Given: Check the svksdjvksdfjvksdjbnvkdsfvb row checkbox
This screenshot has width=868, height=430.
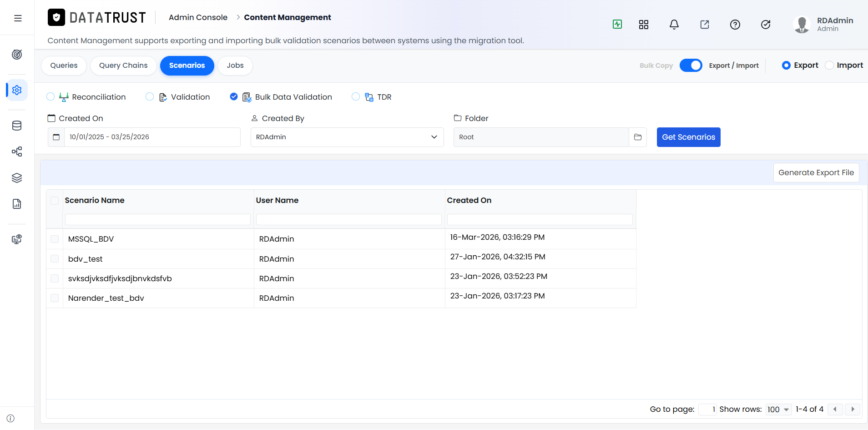Looking at the screenshot, I should pos(55,278).
